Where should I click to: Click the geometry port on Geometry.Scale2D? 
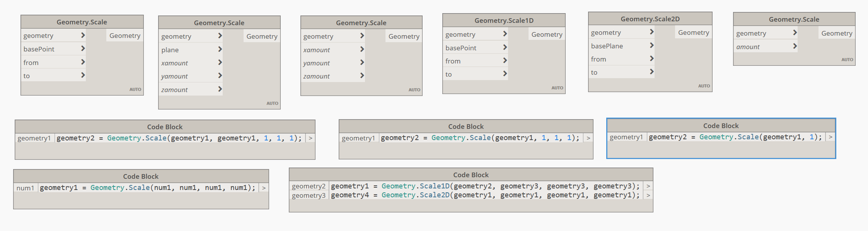click(606, 33)
